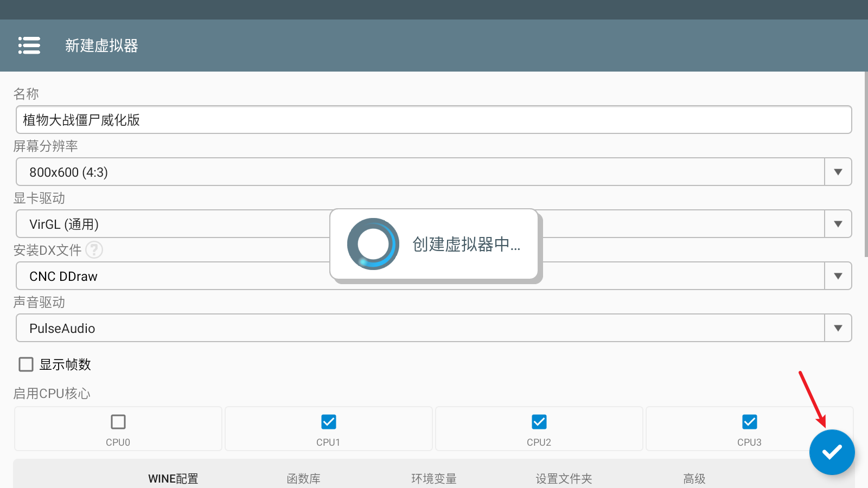Click the help icon beside 安装DX文件

click(x=94, y=250)
